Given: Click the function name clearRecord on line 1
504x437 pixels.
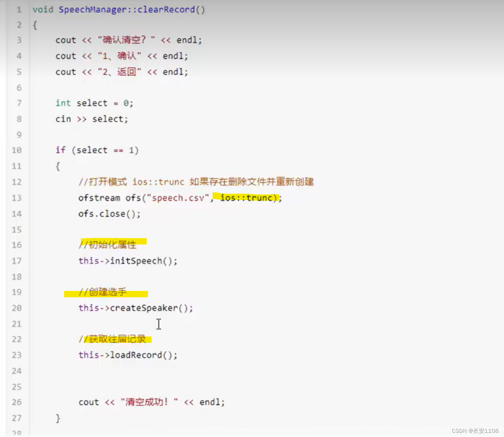Looking at the screenshot, I should pyautogui.click(x=166, y=10).
